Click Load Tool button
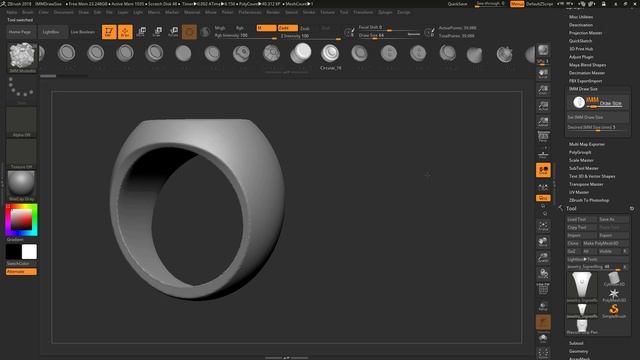 point(581,220)
